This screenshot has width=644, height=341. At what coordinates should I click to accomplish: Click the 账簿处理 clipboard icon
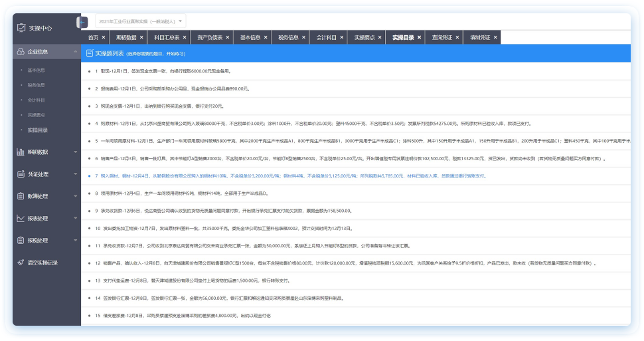(x=21, y=196)
